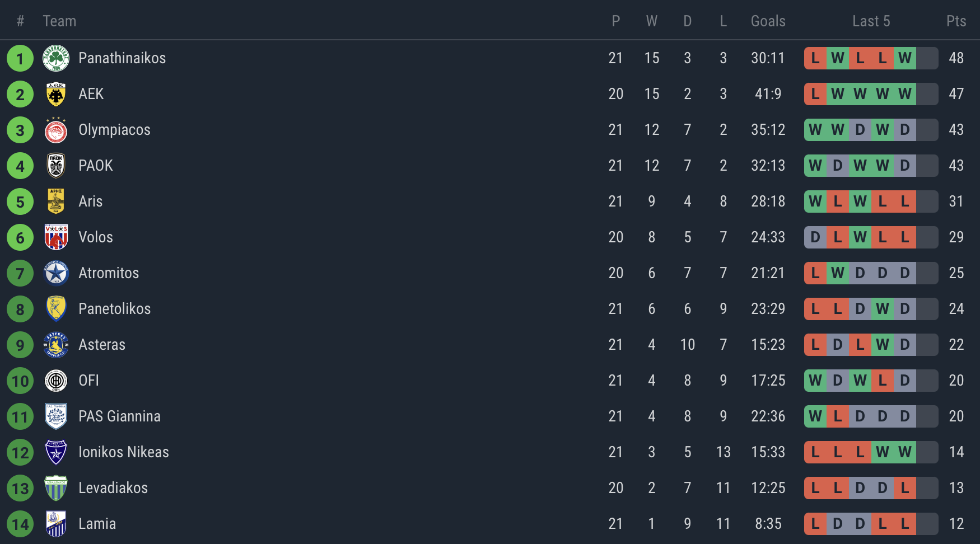Click Panathinaikos's first result in Last 5
Viewport: 980px width, 544px height.
[815, 58]
